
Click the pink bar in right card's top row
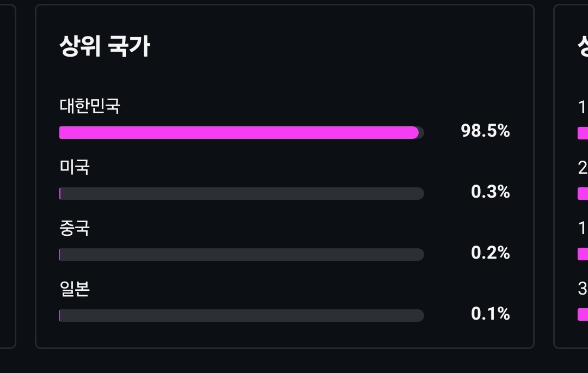[x=583, y=133]
